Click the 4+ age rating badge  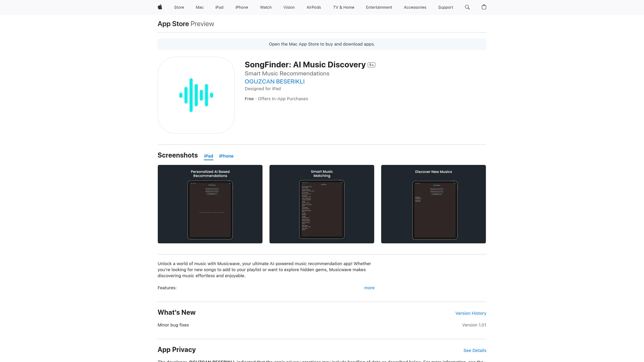372,64
